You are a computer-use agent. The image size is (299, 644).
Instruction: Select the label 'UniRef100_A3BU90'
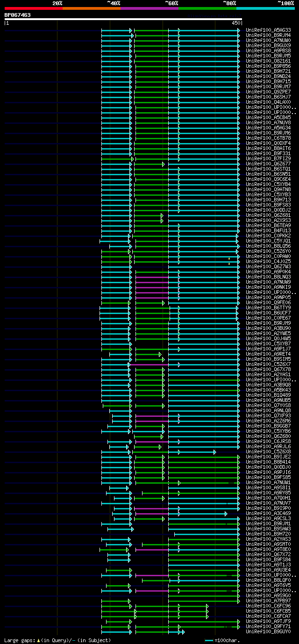[268, 328]
